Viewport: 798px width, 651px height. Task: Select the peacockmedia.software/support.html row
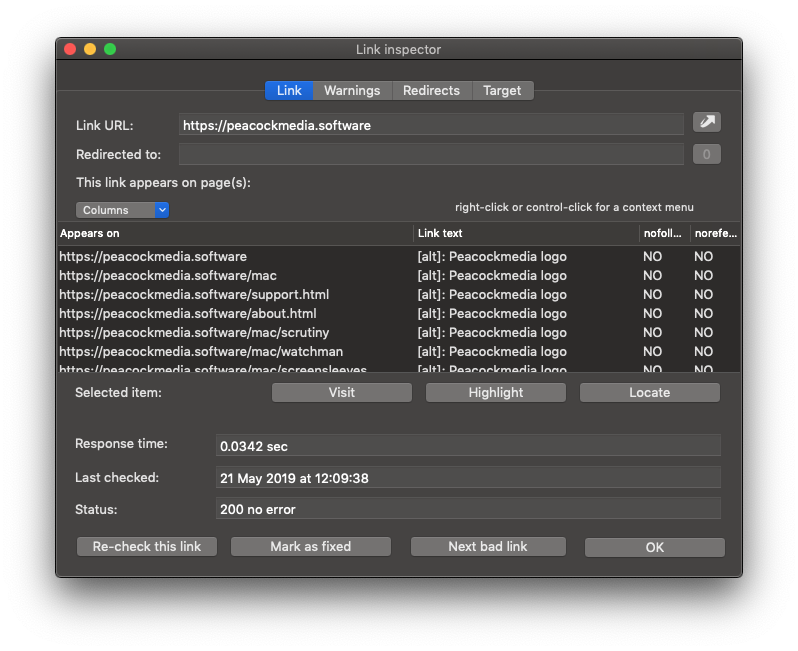(x=194, y=295)
